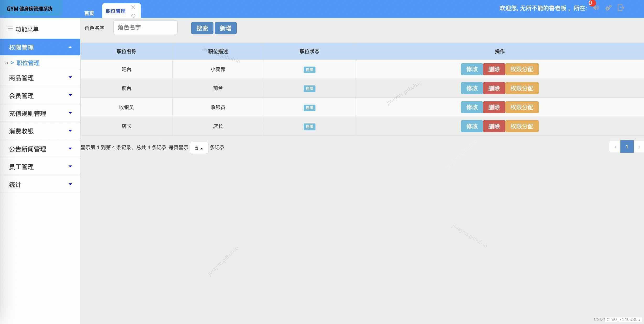Open settings via the gears icon

tap(608, 8)
